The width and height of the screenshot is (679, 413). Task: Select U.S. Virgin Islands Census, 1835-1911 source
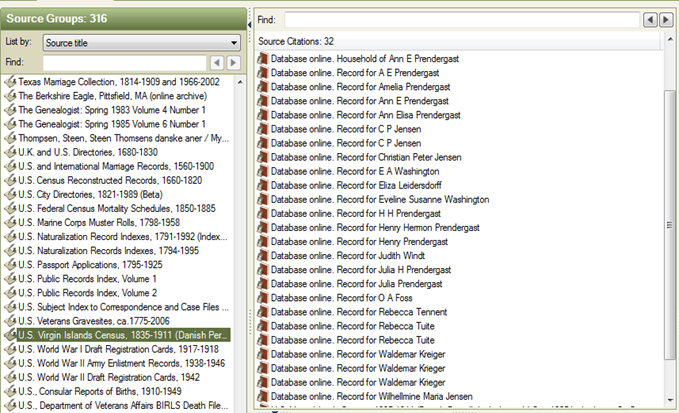[123, 335]
